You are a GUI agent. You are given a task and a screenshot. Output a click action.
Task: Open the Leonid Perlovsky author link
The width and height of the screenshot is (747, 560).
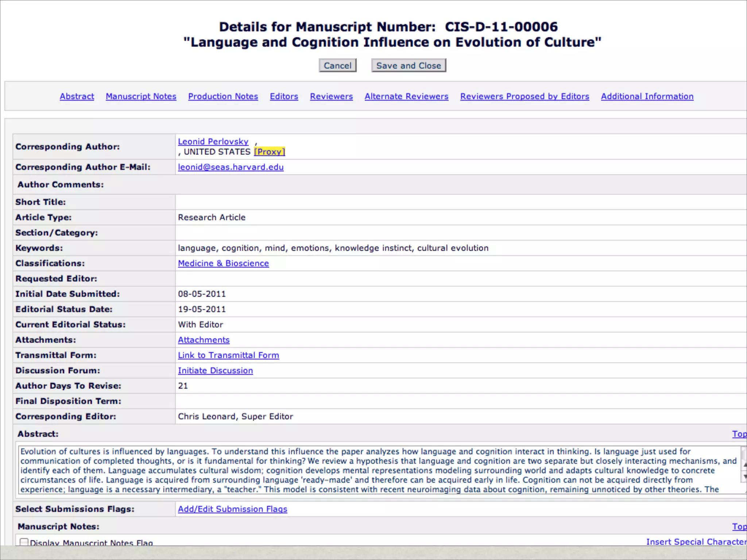213,141
